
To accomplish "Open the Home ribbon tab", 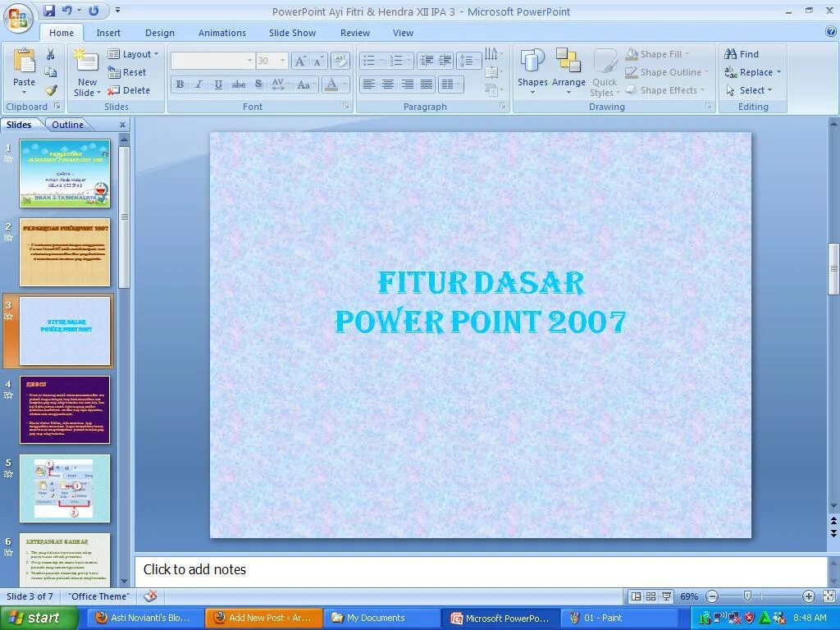I will click(62, 33).
